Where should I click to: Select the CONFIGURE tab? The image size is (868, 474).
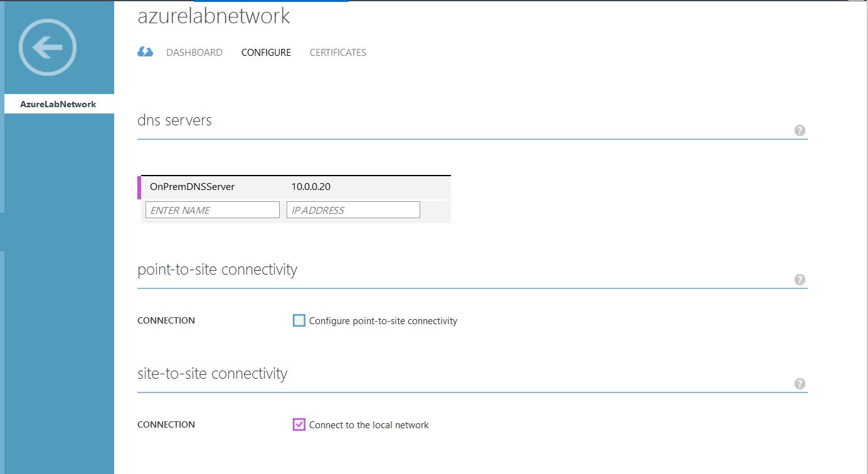(x=266, y=53)
